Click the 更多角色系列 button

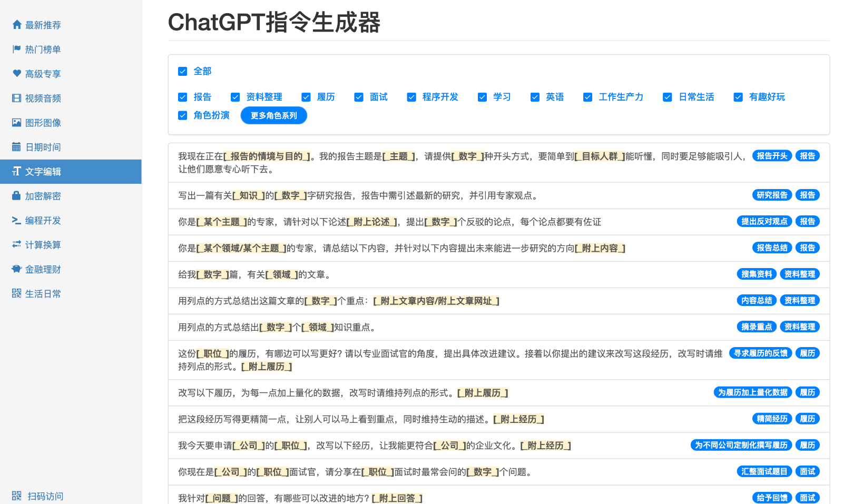[274, 115]
